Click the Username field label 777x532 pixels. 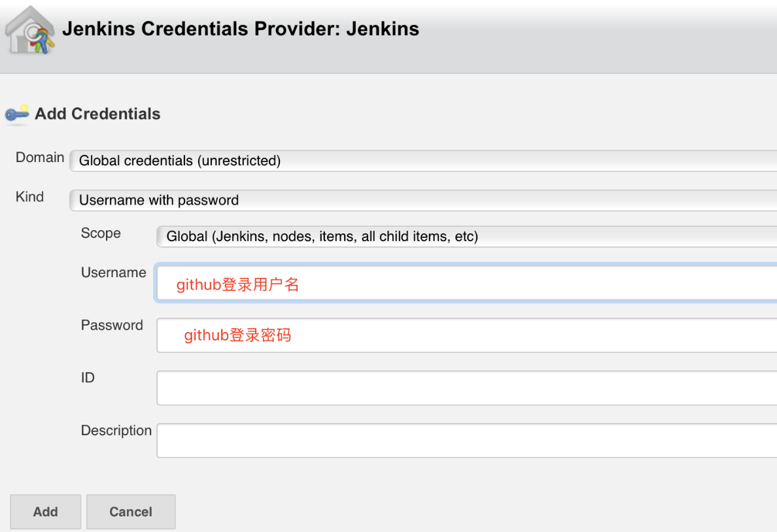point(114,273)
